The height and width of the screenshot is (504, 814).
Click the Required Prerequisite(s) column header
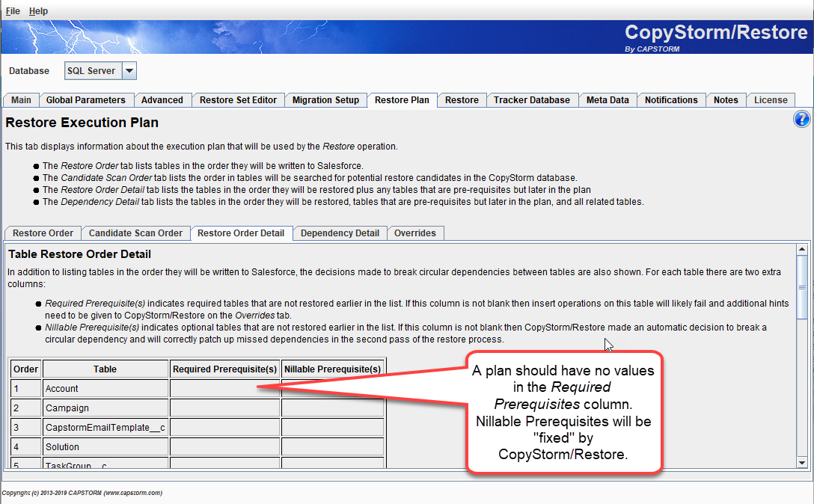[x=224, y=369]
